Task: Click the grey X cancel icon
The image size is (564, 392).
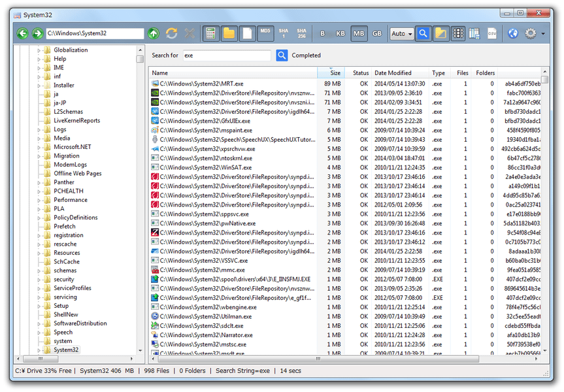Action: [x=190, y=33]
